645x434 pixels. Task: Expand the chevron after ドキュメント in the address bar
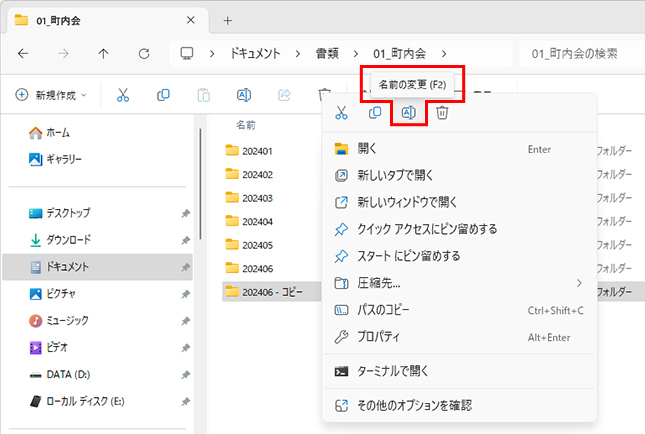pos(297,54)
